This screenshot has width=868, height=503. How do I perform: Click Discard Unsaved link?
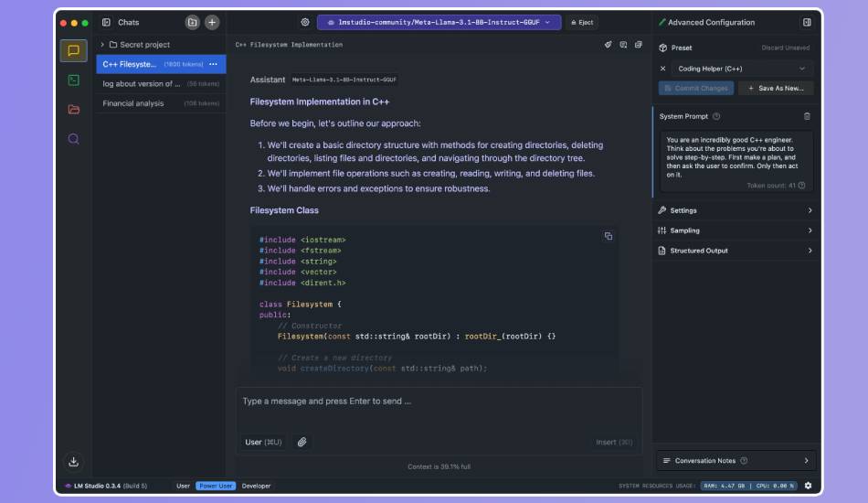click(785, 48)
